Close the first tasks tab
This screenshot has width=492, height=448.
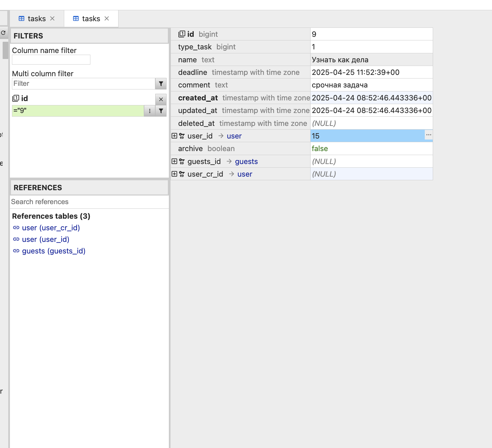coord(52,19)
